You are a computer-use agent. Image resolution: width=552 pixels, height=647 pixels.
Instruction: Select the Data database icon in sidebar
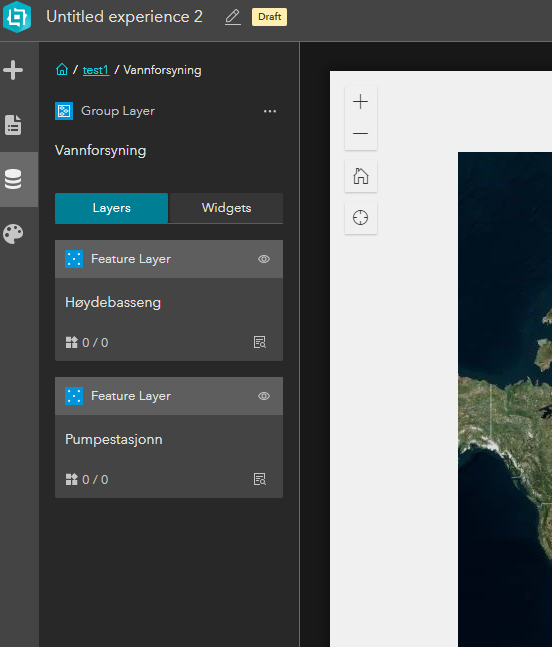(13, 179)
